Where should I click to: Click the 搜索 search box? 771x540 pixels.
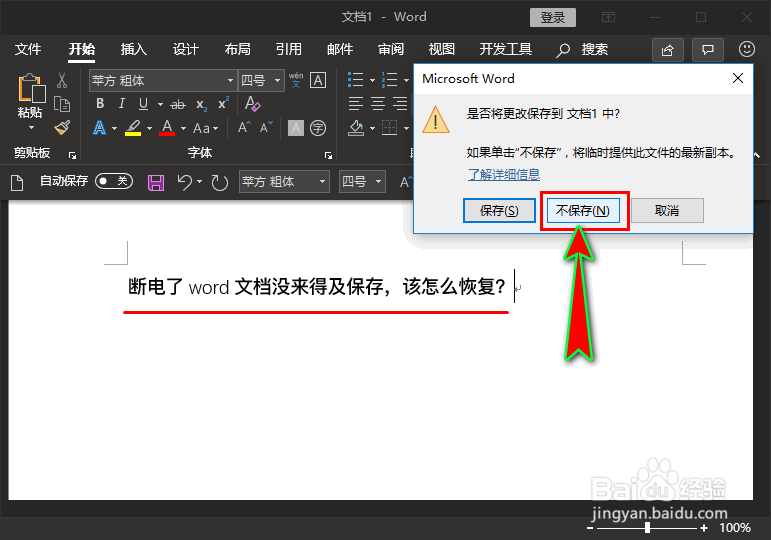582,50
